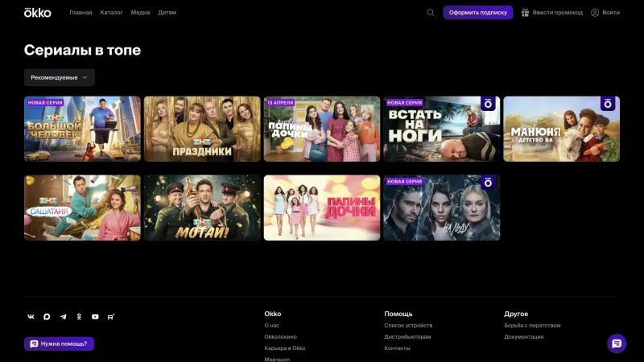Open the Мотай! series card
The height and width of the screenshot is (362, 644).
click(202, 208)
